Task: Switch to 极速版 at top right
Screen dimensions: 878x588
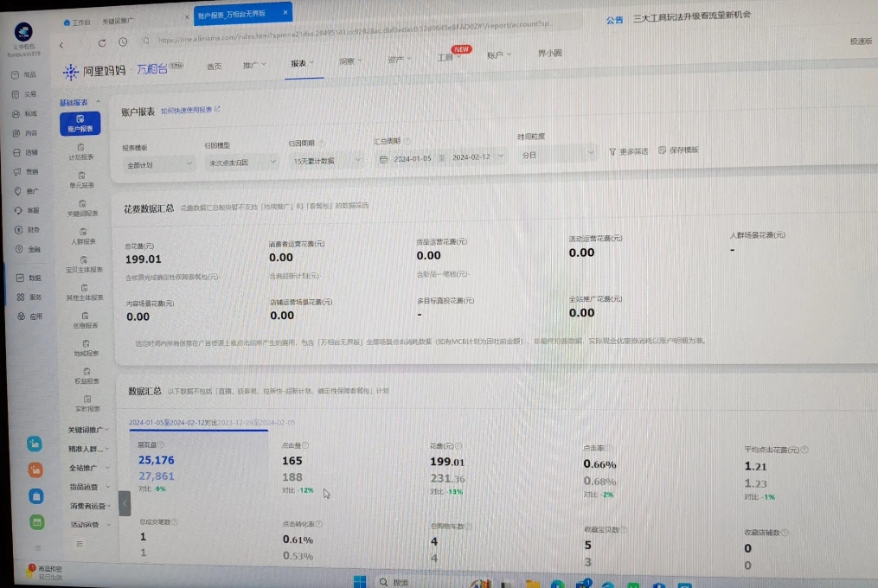Action: (x=862, y=41)
